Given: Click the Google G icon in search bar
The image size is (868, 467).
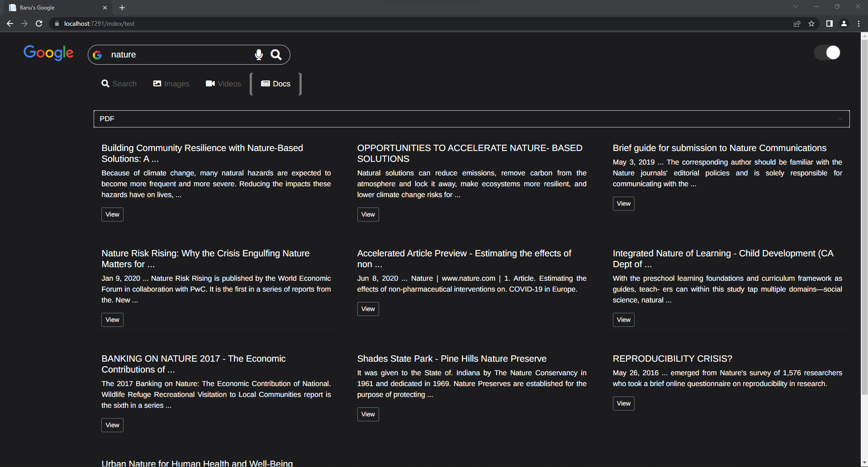Looking at the screenshot, I should (x=97, y=55).
